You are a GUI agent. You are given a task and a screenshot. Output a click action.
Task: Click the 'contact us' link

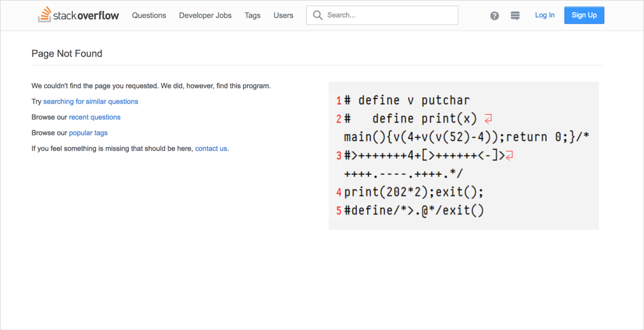coord(211,149)
